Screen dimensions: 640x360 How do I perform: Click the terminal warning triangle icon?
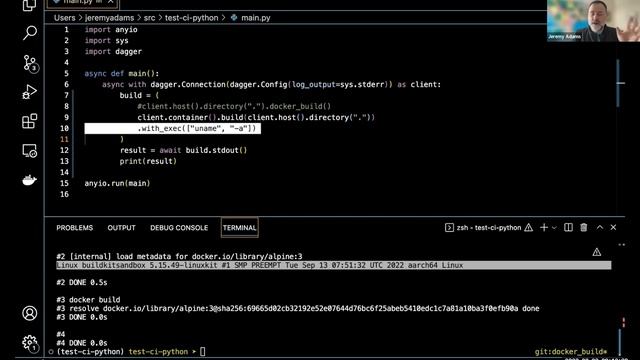pyautogui.click(x=529, y=228)
